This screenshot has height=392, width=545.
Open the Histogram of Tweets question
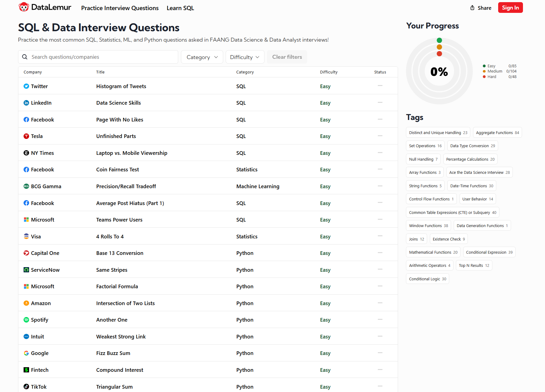coord(121,86)
